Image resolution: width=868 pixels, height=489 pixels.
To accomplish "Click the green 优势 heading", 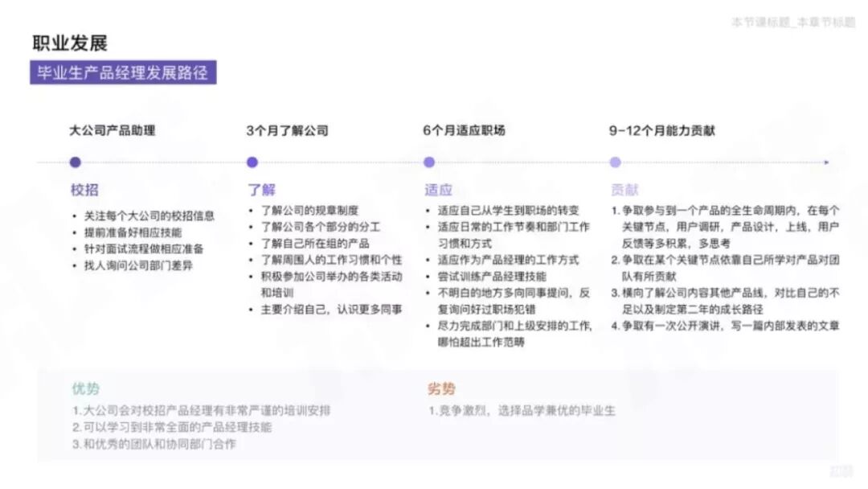I will [85, 388].
